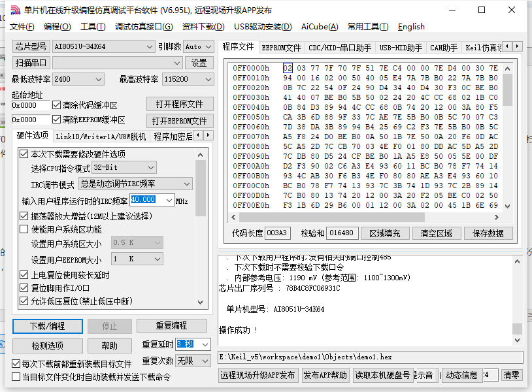The width and height of the screenshot is (532, 392).
Task: Click the hex view horizontal scrollbar
Action: point(365,217)
